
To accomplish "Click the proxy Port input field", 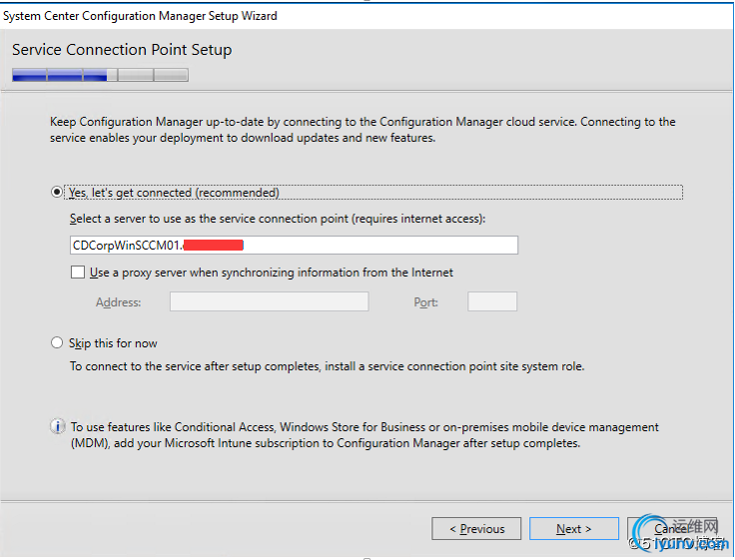I will pos(492,301).
